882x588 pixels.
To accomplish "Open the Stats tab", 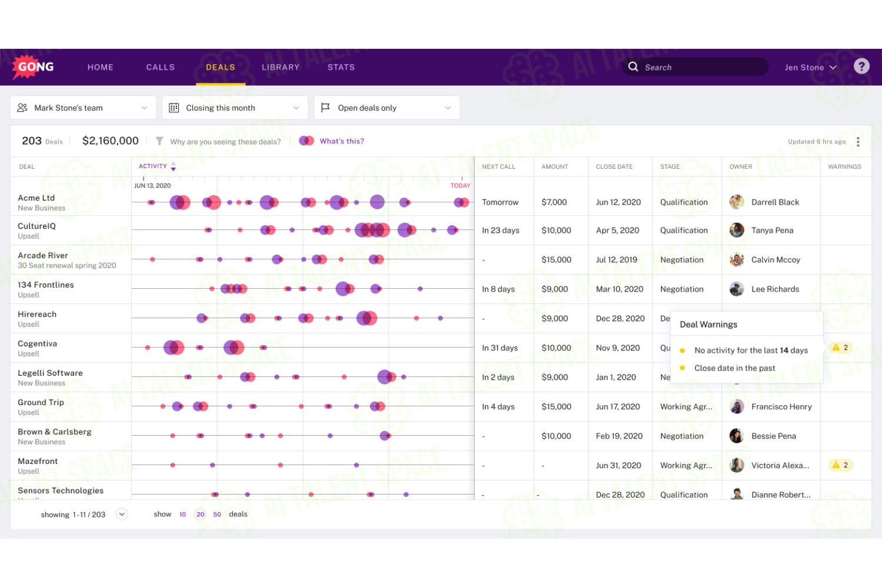I will (x=341, y=67).
